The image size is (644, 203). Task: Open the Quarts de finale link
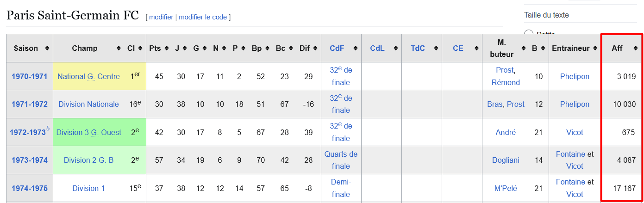341,160
